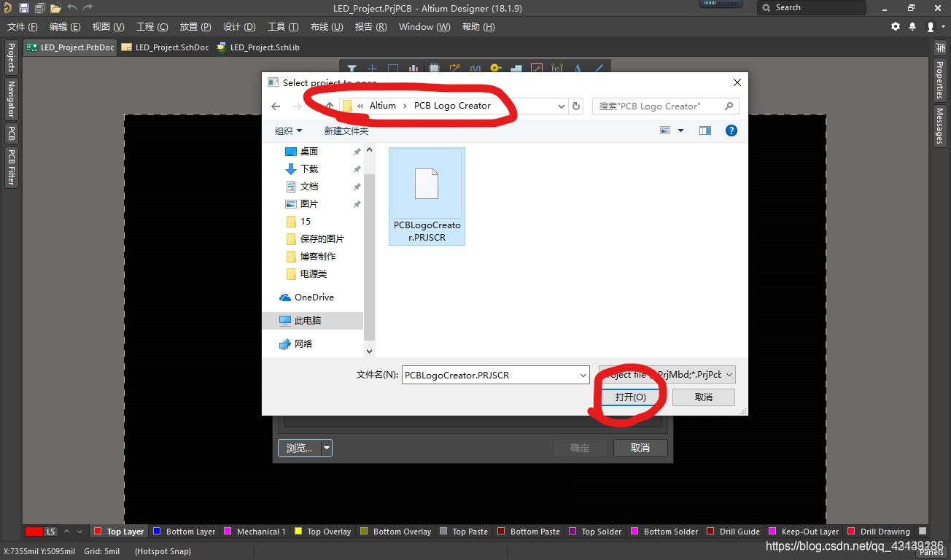Open the settings gear icon

click(896, 26)
